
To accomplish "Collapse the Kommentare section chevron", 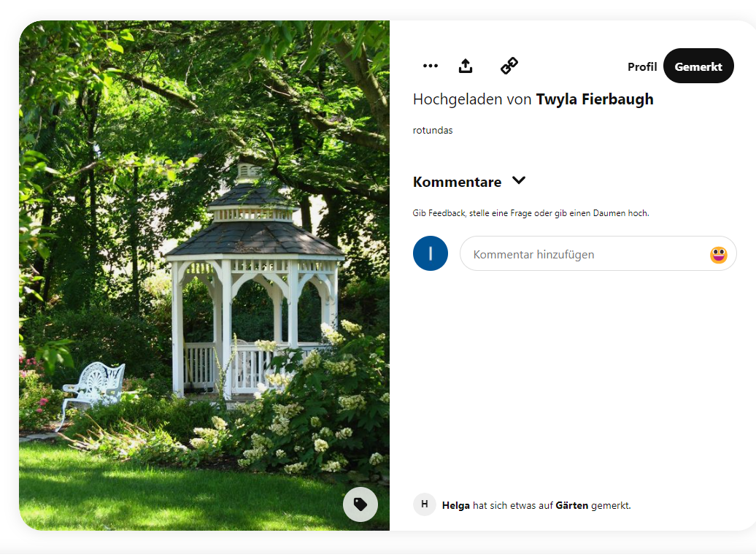I will (519, 180).
